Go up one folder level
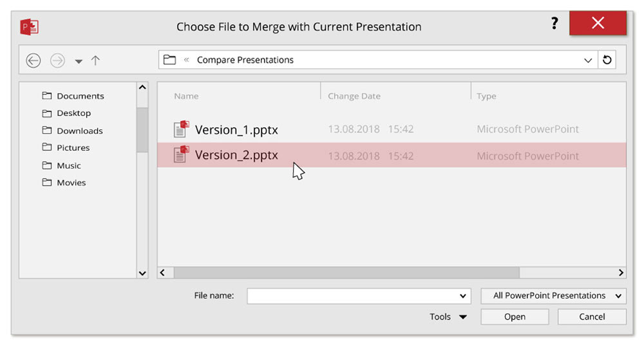The width and height of the screenshot is (644, 348). (x=95, y=60)
